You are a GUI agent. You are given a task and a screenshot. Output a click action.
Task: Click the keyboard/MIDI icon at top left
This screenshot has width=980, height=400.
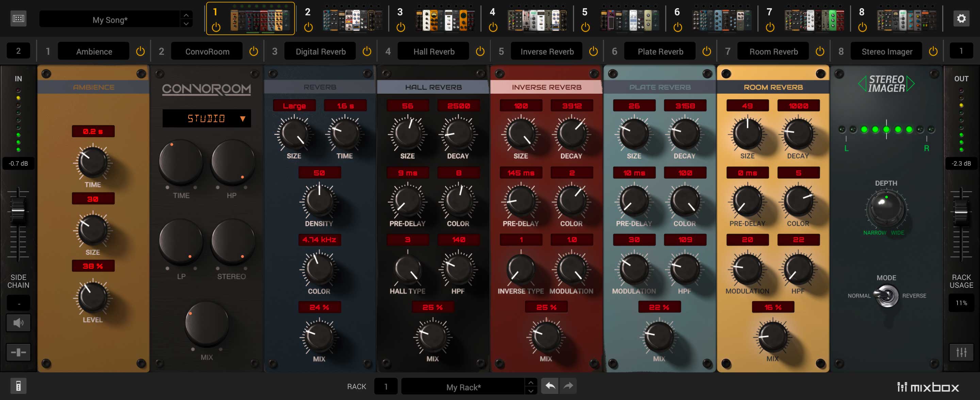[x=18, y=19]
